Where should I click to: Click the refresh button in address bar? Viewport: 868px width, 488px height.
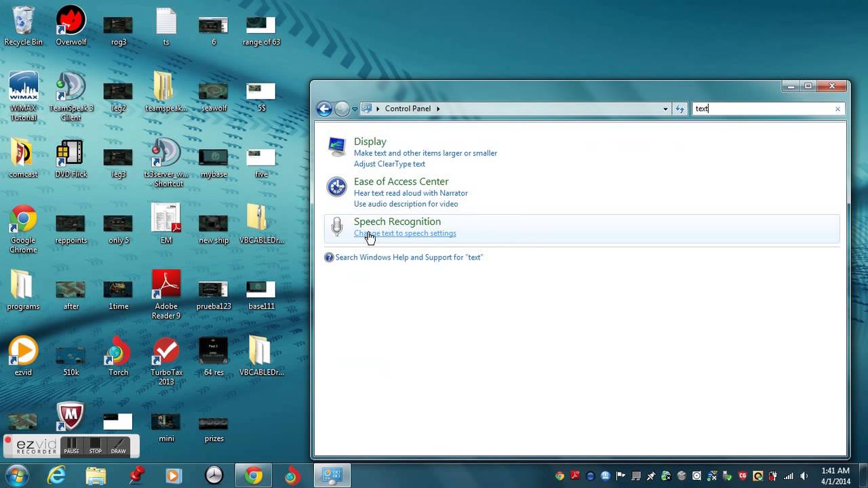coord(679,108)
